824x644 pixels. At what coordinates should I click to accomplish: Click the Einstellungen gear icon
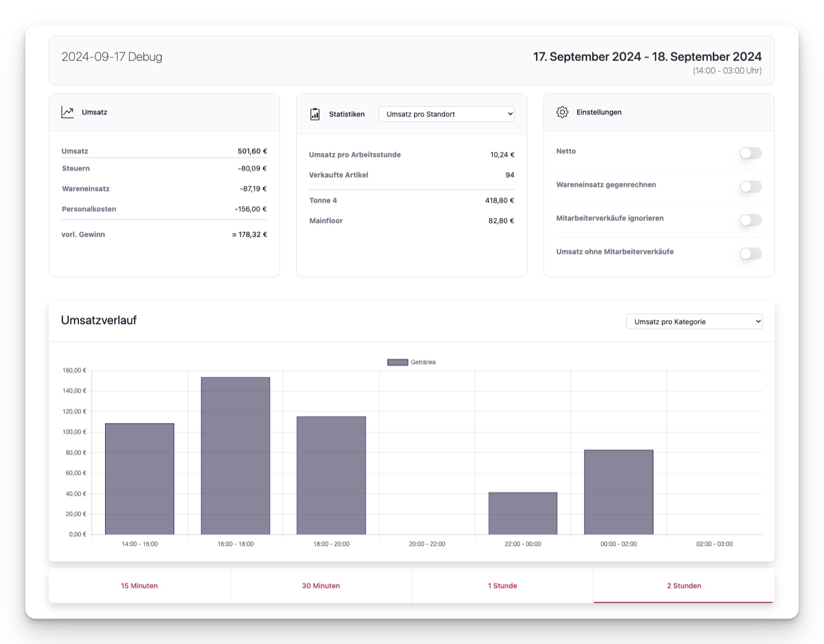[562, 112]
